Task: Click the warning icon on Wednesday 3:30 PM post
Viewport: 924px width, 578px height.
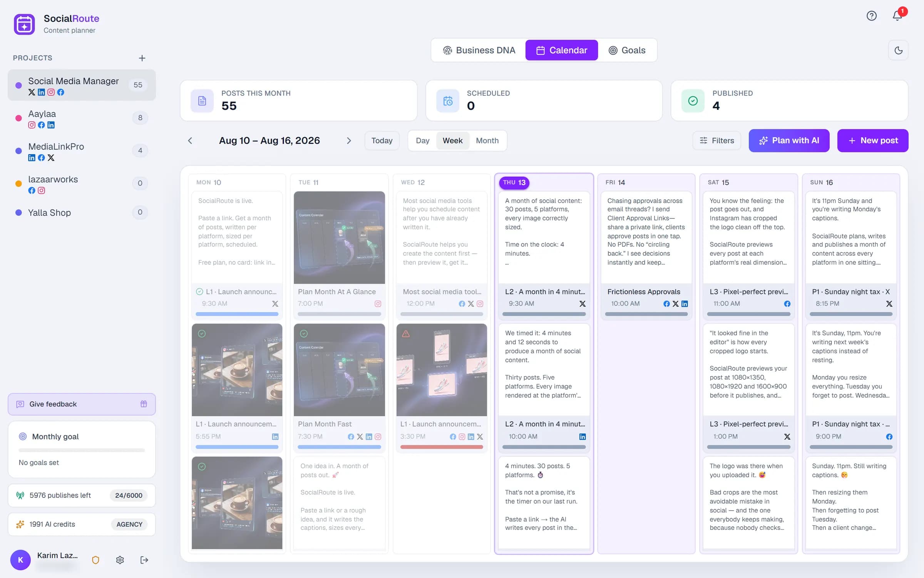Action: [x=406, y=334]
